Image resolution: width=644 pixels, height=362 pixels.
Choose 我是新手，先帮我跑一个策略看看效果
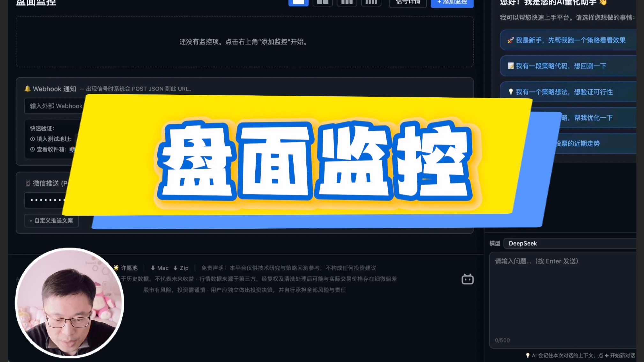[568, 40]
